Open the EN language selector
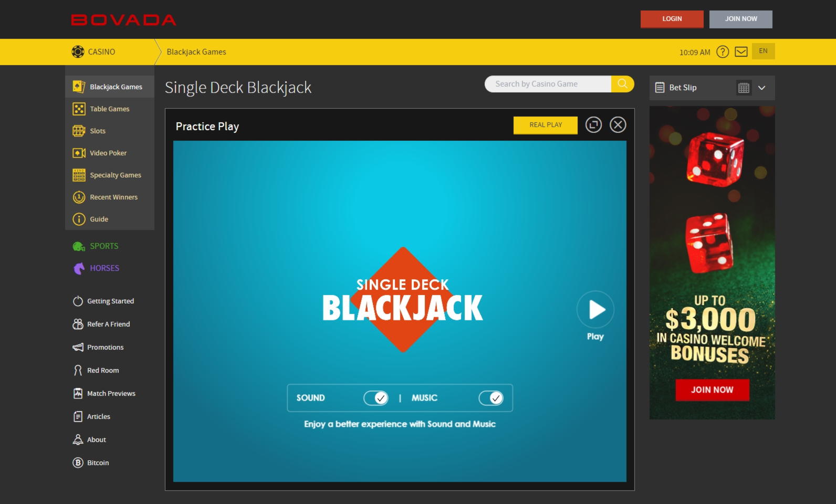The height and width of the screenshot is (504, 836). [x=764, y=51]
